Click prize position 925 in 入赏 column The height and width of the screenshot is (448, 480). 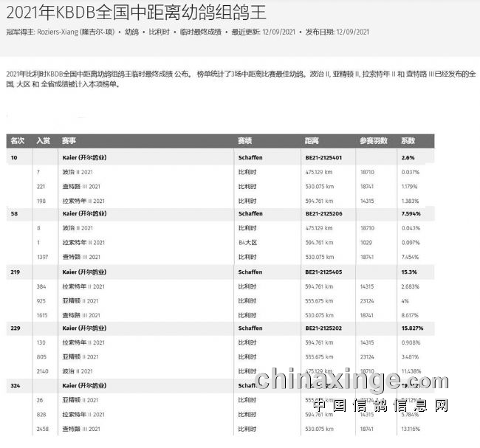[x=41, y=301]
